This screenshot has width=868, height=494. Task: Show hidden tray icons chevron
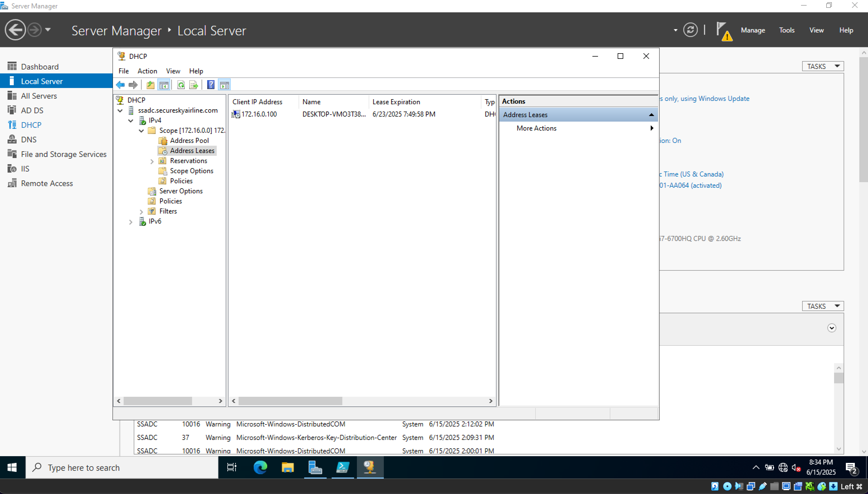click(756, 468)
